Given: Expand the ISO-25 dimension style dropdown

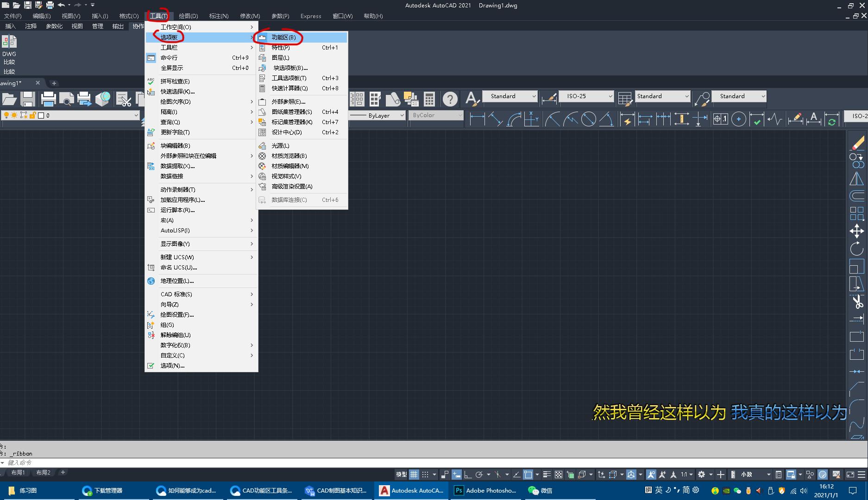Looking at the screenshot, I should click(x=611, y=96).
